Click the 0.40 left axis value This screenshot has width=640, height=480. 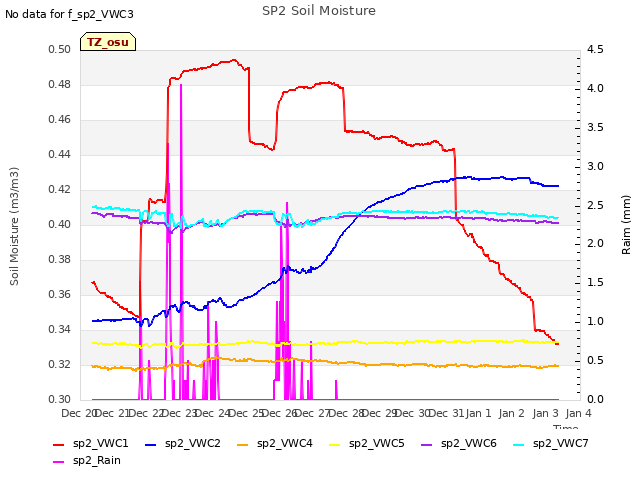point(60,225)
